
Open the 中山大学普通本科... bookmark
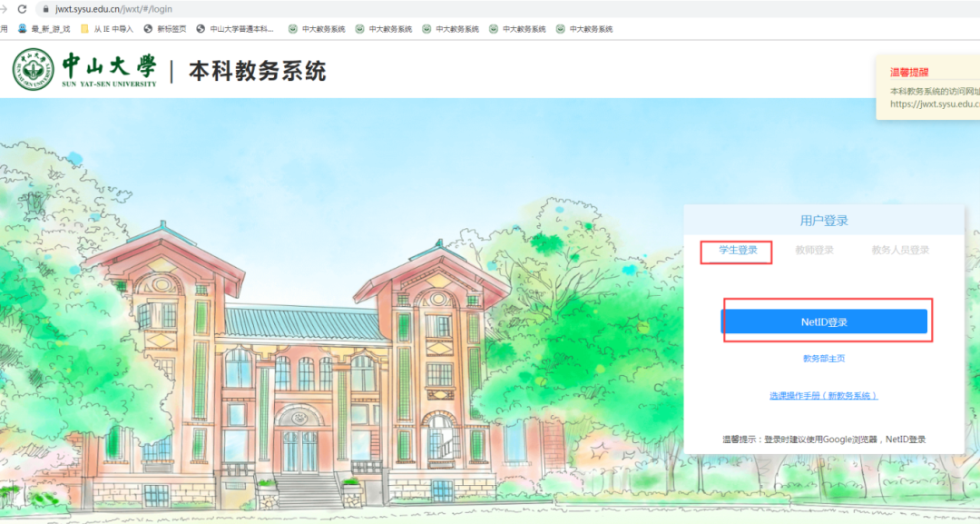point(235,29)
